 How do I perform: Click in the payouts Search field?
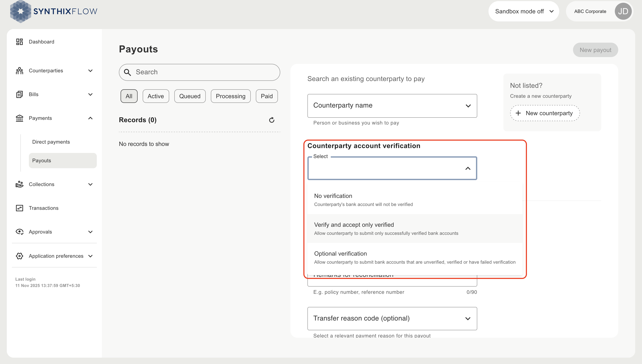coord(199,72)
